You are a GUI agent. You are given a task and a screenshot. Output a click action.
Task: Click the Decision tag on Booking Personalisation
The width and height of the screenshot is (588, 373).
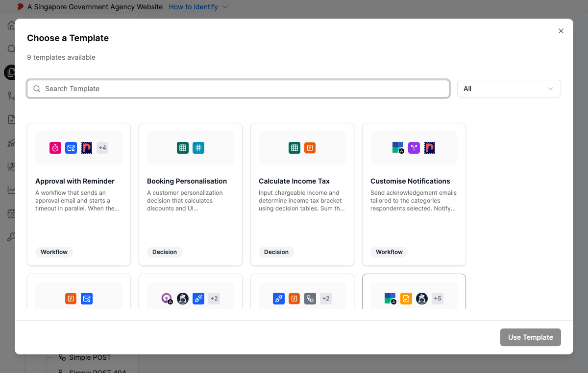pyautogui.click(x=165, y=252)
